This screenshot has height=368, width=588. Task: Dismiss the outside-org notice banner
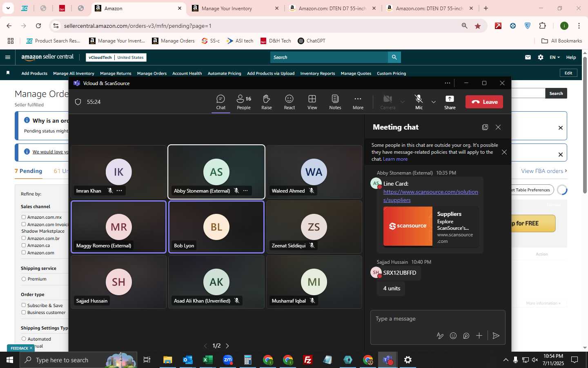click(x=504, y=152)
